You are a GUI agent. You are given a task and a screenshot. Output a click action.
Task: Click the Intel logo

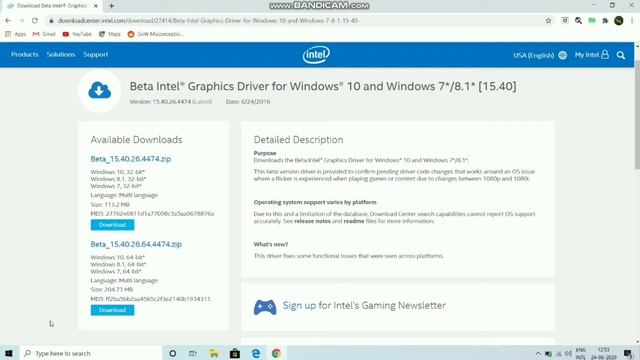316,55
